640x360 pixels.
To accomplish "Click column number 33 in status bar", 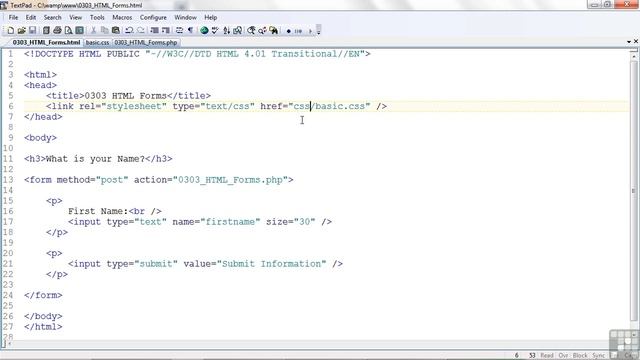I will [532, 356].
